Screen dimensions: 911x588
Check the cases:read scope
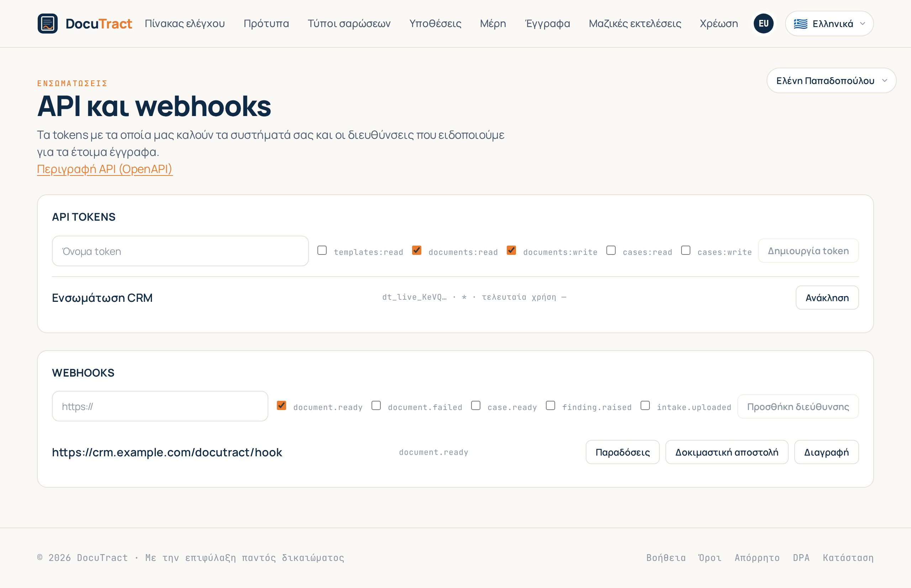(611, 250)
